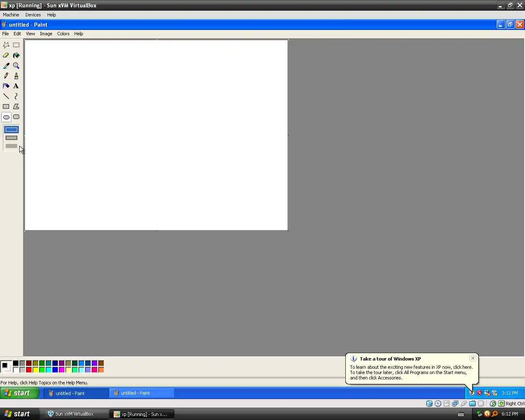
Task: Activate the Pick Color eyedropper tool
Action: point(6,66)
